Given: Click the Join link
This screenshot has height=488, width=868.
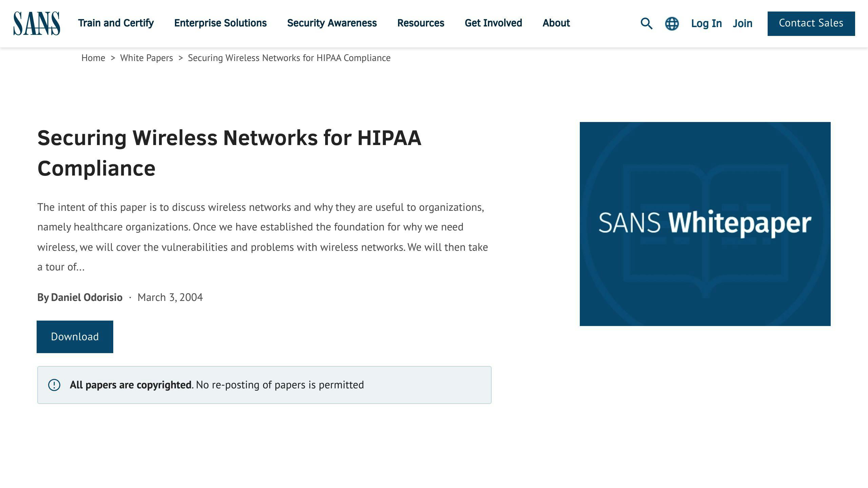Looking at the screenshot, I should click(x=742, y=23).
